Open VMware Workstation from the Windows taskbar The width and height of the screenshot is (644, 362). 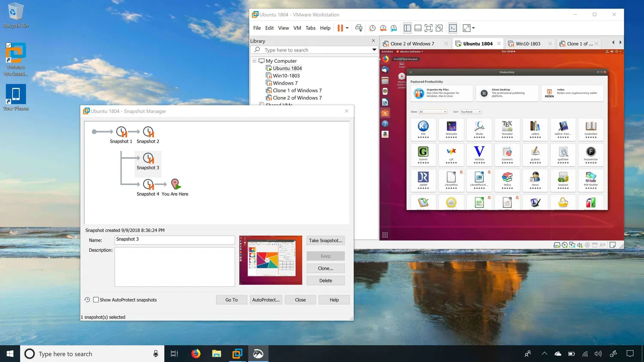pyautogui.click(x=237, y=353)
